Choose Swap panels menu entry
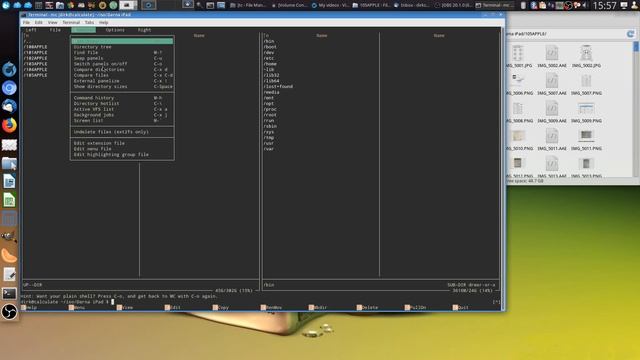This screenshot has height=360, width=640. [122, 58]
